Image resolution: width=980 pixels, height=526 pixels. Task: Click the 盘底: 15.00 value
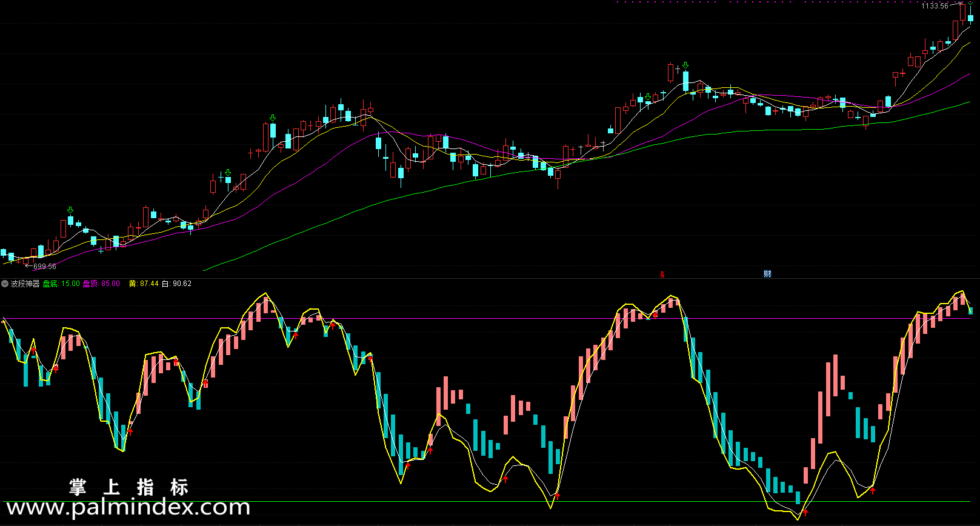61,284
